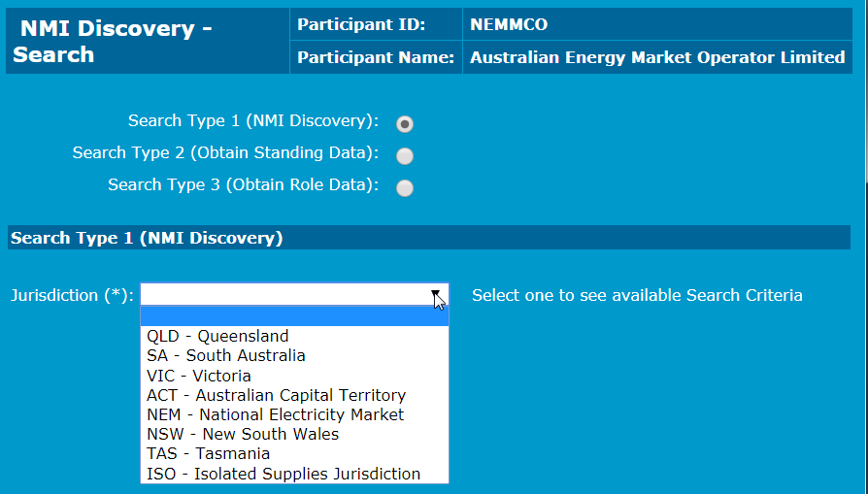Select Search Type 2 (Obtain Standing Data) radio
Image resolution: width=868 pixels, height=494 pixels.
pyautogui.click(x=405, y=156)
